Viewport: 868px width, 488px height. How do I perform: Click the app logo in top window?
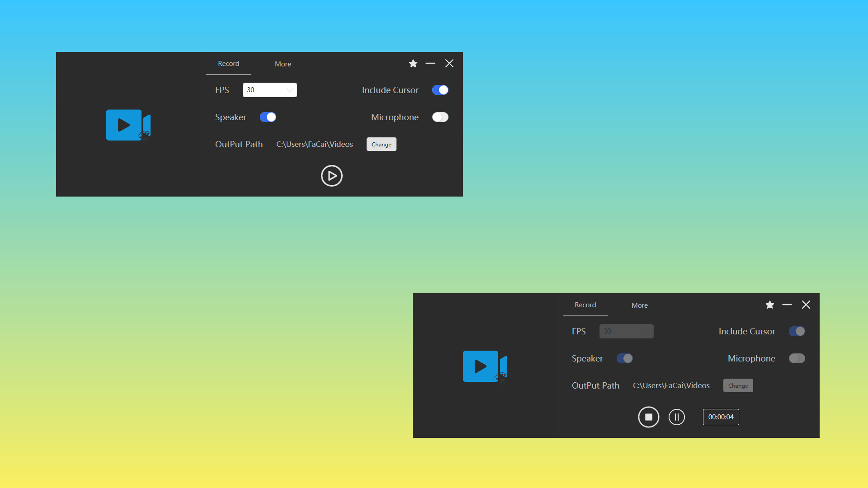pos(128,125)
